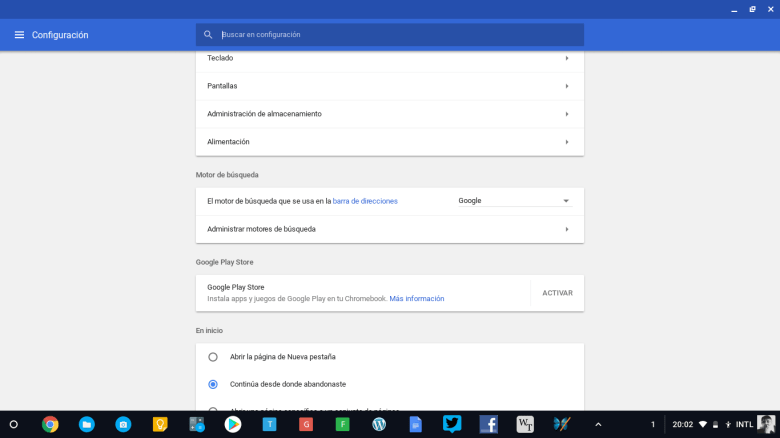Open the Twitter shelf icon

(x=452, y=424)
